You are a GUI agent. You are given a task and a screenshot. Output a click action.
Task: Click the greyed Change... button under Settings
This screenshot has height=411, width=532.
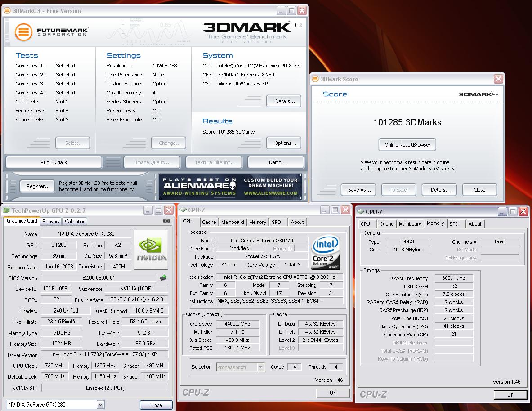169,143
